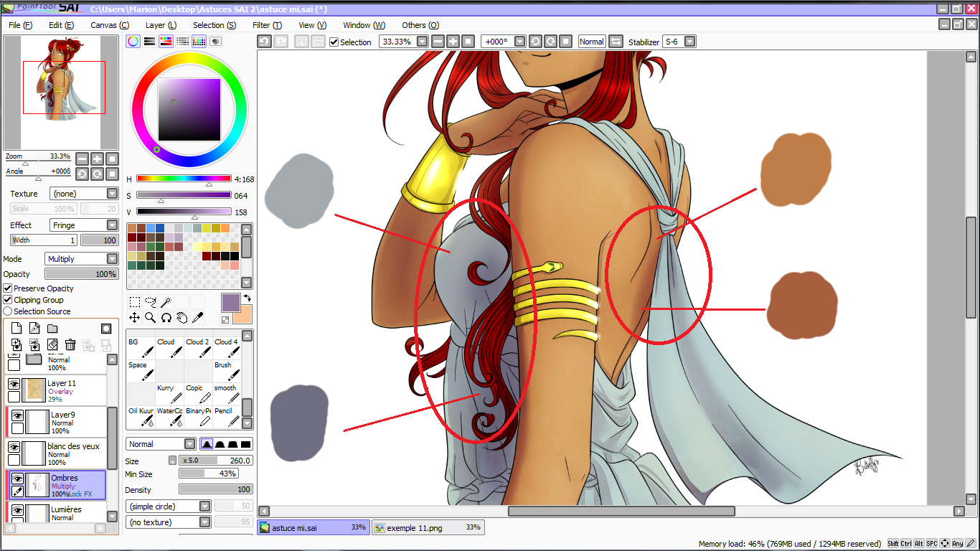Select the magic wand tool
This screenshot has height=551, width=980.
(166, 302)
